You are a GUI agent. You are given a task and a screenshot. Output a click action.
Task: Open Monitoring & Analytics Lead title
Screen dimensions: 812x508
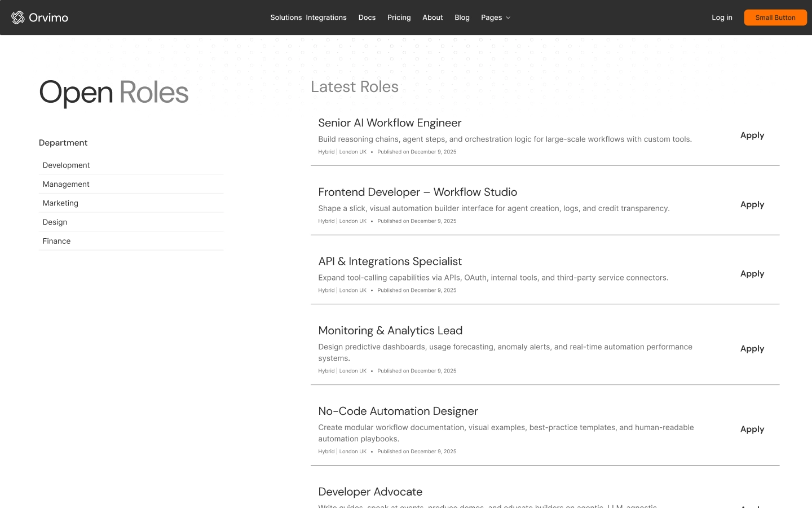[390, 331]
